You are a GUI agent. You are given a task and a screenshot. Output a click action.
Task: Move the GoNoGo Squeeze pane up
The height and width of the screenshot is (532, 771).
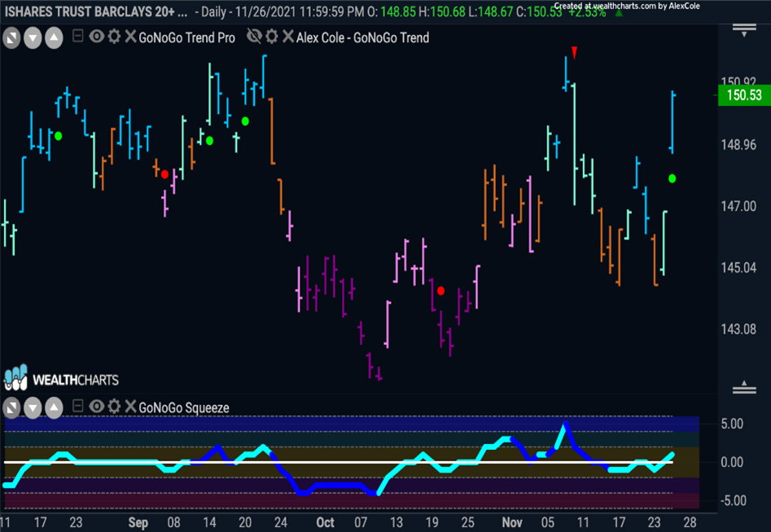click(x=54, y=408)
